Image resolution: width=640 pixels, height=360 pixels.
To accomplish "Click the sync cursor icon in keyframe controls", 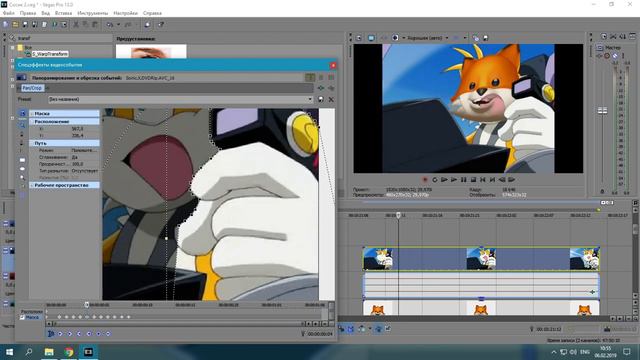I will point(51,333).
